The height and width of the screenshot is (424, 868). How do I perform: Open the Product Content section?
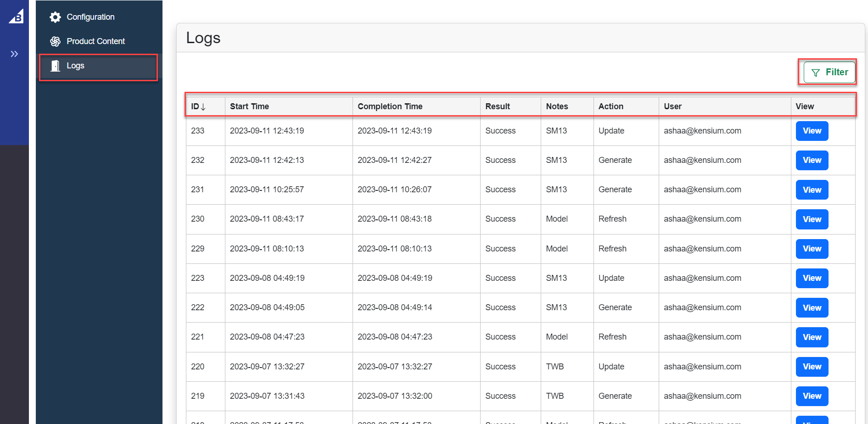point(95,41)
